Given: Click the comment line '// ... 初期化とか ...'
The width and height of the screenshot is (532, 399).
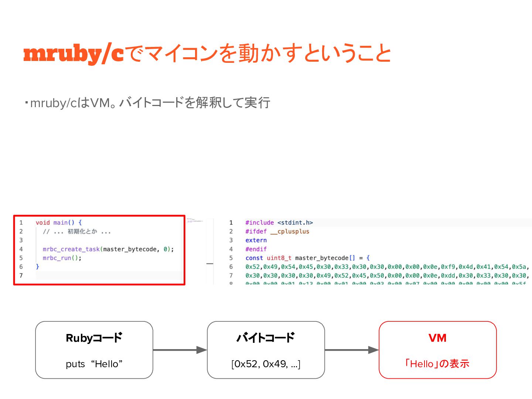Looking at the screenshot, I should (77, 232).
